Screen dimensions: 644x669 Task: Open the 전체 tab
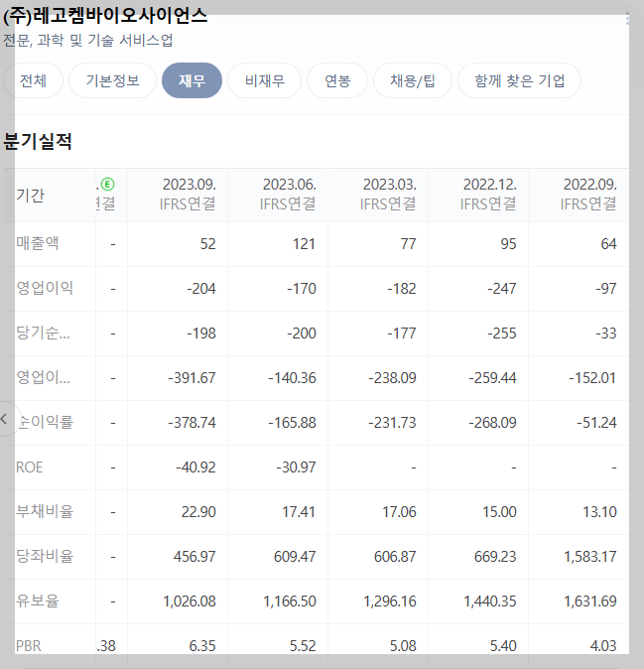[33, 80]
